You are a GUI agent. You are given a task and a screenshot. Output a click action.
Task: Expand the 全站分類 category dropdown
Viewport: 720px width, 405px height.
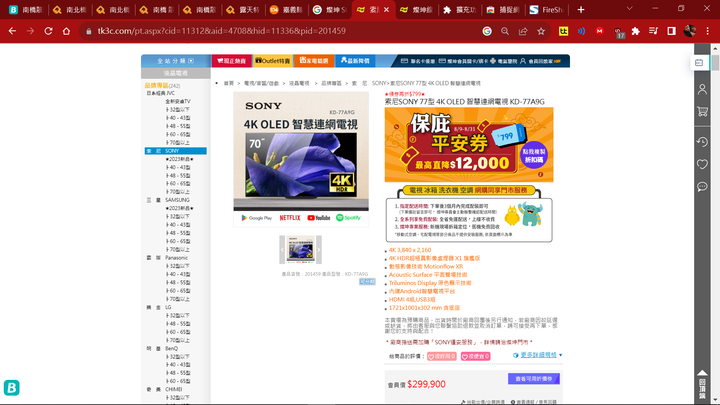point(176,61)
